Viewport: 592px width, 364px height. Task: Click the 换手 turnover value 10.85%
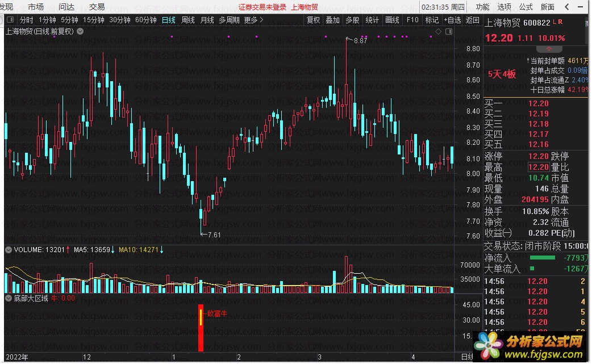[535, 211]
